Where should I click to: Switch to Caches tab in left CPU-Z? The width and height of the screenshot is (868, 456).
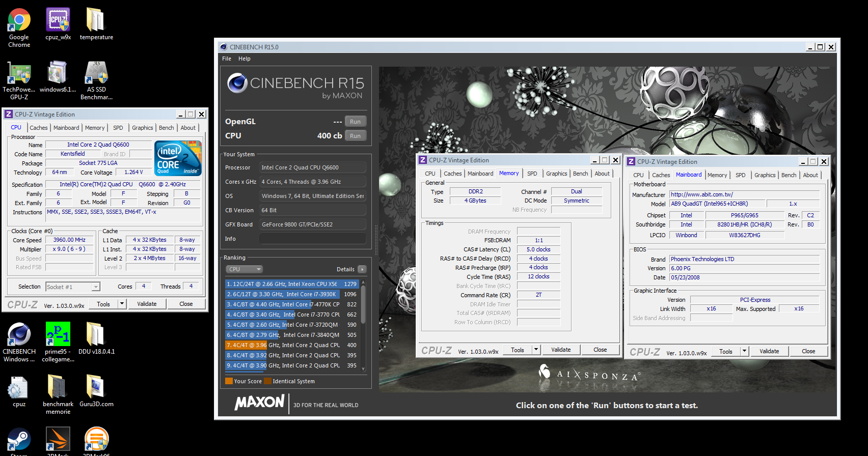click(x=39, y=128)
